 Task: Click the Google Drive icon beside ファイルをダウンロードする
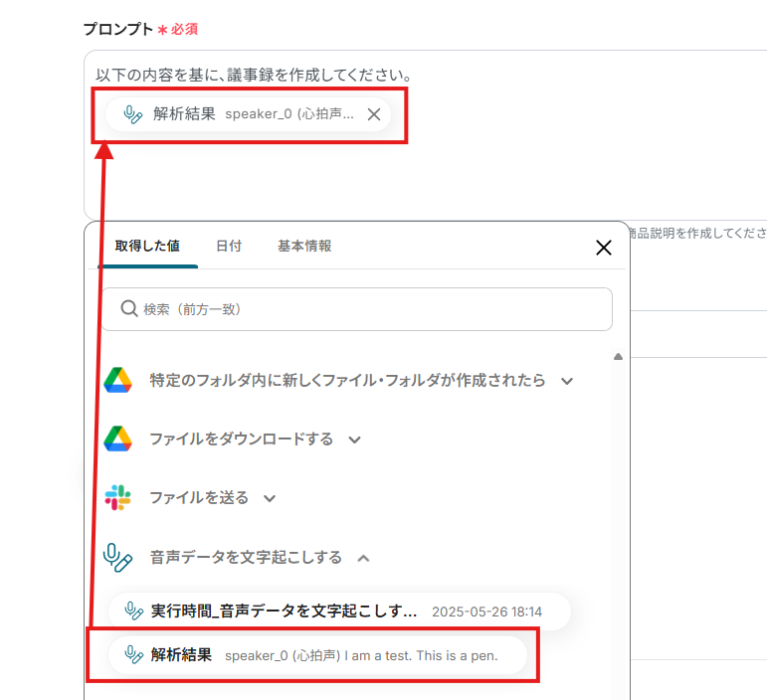118,438
